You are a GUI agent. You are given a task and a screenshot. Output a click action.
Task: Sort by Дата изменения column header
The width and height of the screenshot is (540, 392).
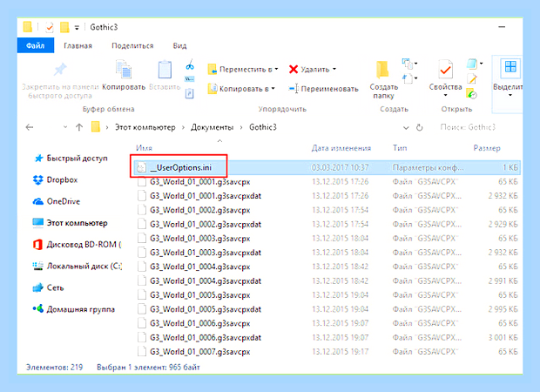coord(341,148)
